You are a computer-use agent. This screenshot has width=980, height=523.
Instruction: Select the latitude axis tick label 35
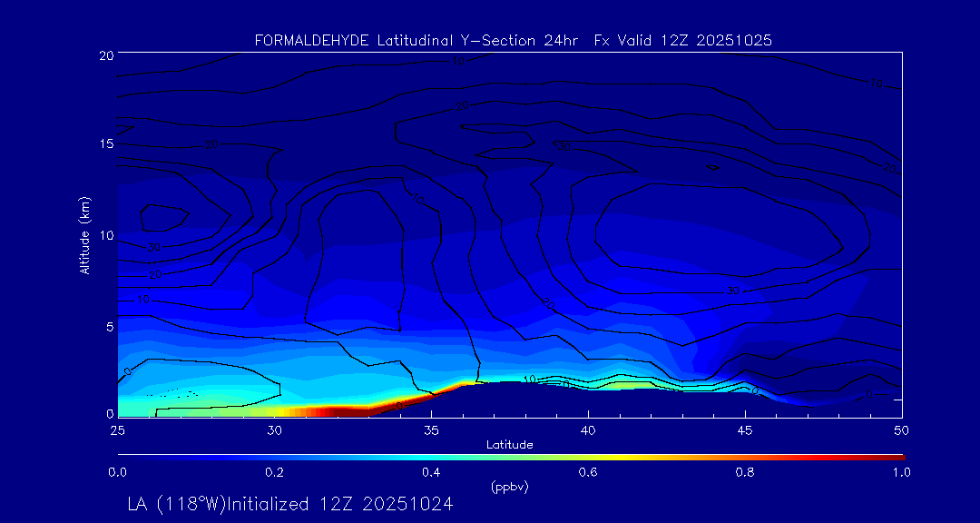click(x=431, y=430)
